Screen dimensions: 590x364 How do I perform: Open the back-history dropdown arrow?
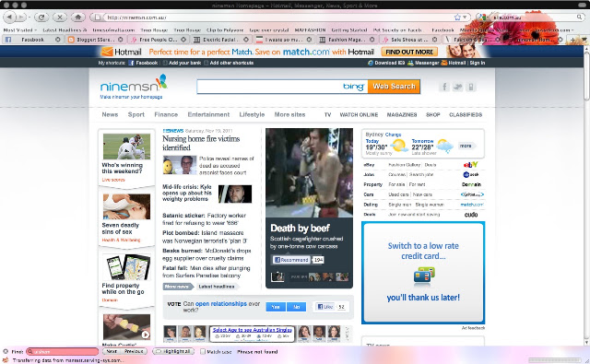click(x=29, y=18)
